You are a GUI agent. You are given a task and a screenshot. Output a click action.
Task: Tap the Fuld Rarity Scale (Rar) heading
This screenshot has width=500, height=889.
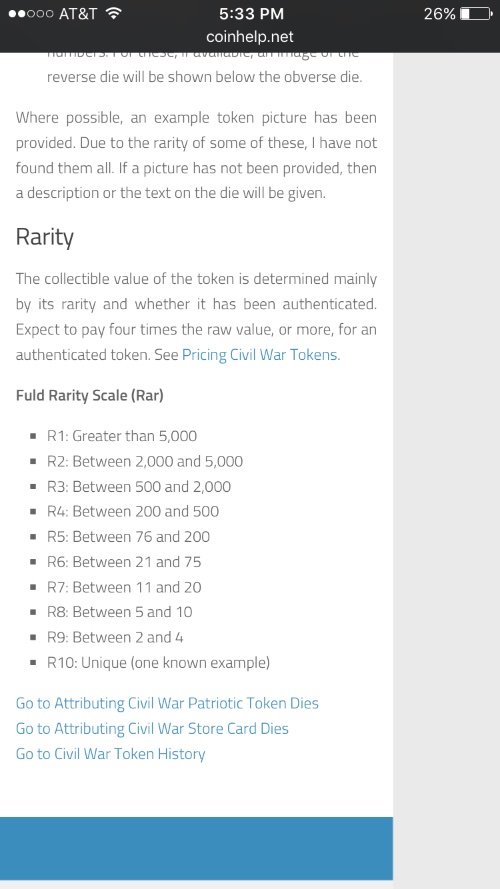click(x=90, y=395)
